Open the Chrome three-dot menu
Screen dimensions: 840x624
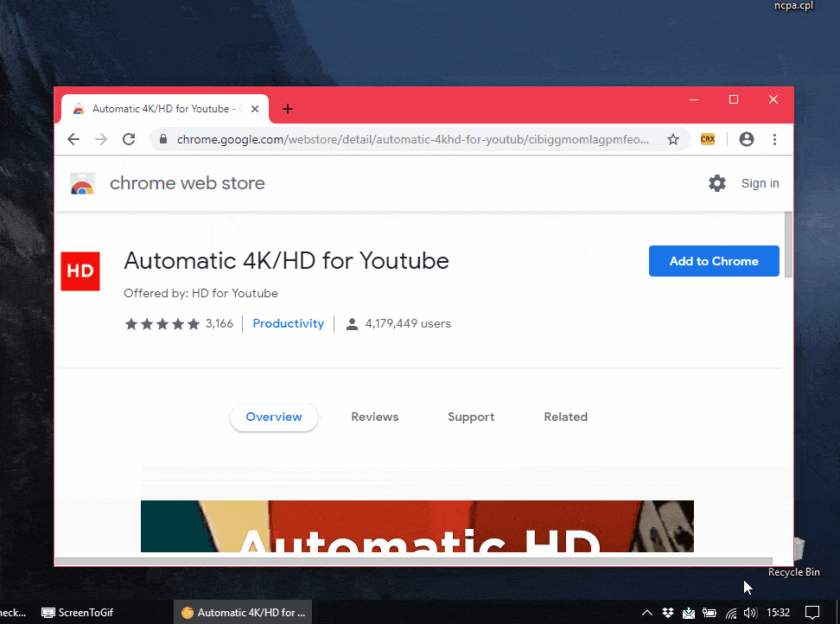point(774,138)
